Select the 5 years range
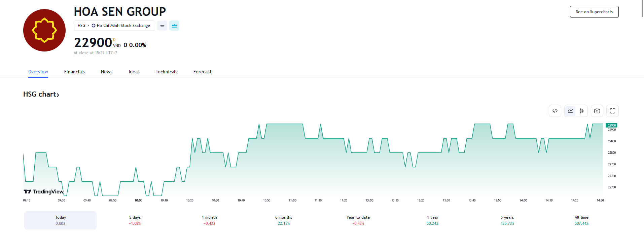 tap(507, 220)
